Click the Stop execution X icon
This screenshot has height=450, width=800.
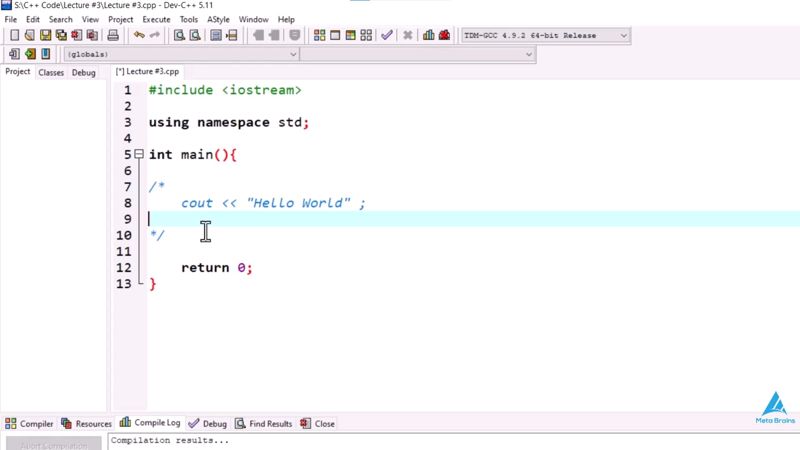point(408,35)
